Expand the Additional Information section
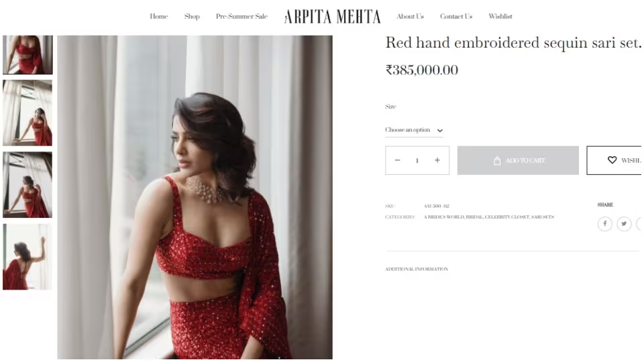This screenshot has width=644, height=362. pyautogui.click(x=417, y=269)
